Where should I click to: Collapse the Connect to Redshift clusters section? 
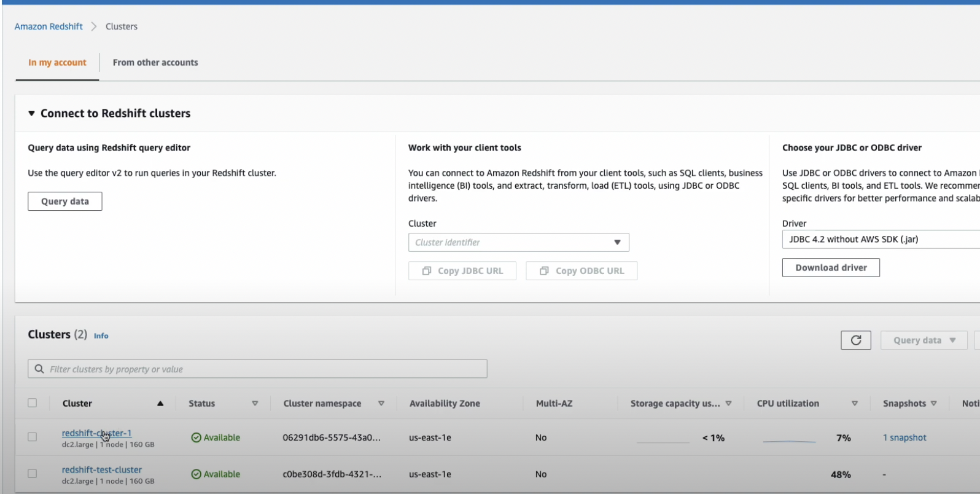click(32, 114)
